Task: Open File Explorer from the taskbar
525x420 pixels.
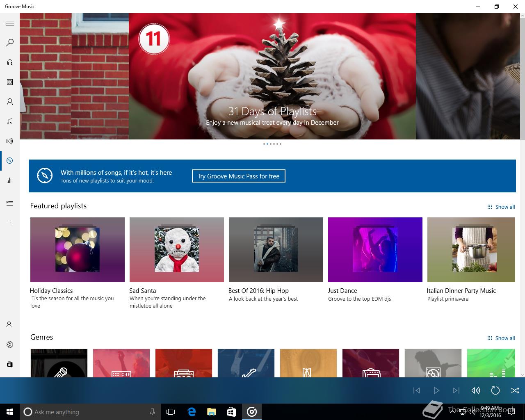Action: pyautogui.click(x=211, y=412)
